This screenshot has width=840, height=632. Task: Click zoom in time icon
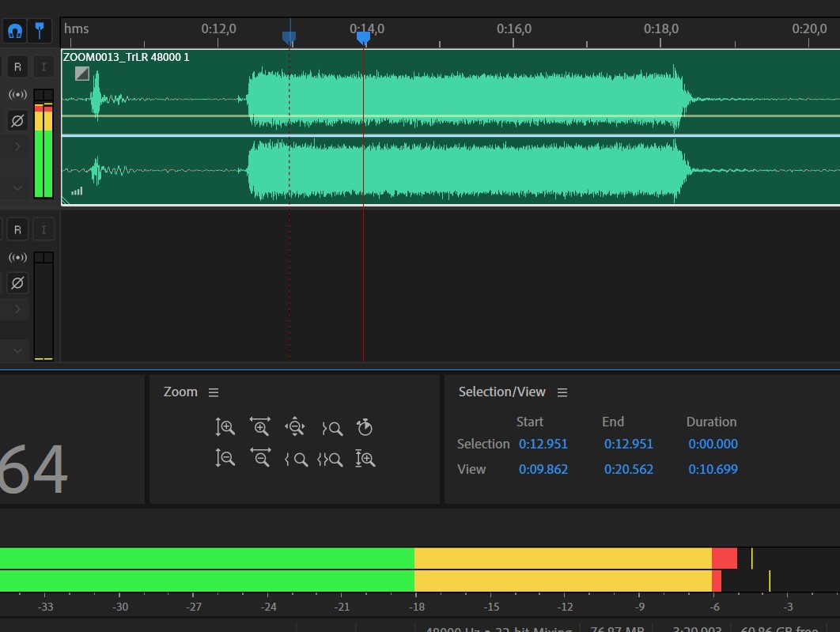pos(259,427)
